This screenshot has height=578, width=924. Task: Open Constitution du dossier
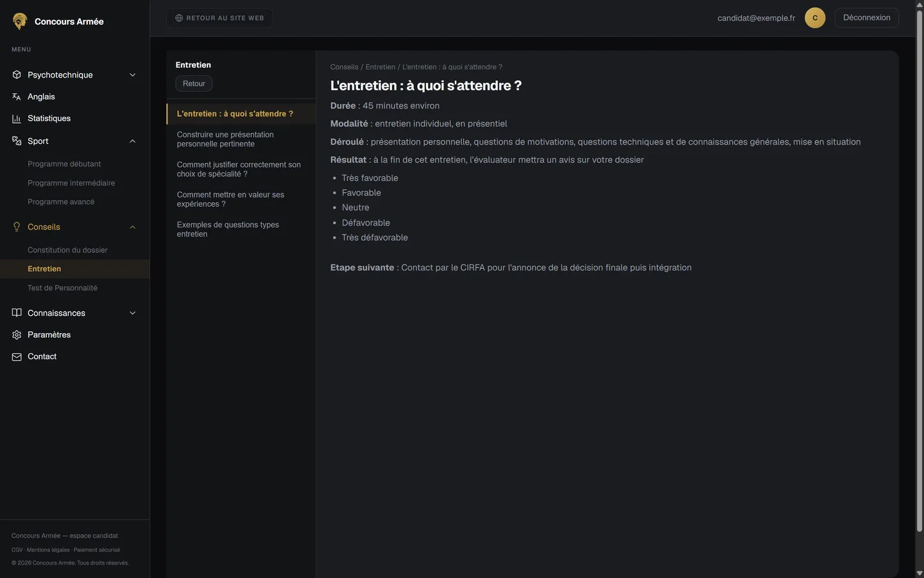click(67, 250)
